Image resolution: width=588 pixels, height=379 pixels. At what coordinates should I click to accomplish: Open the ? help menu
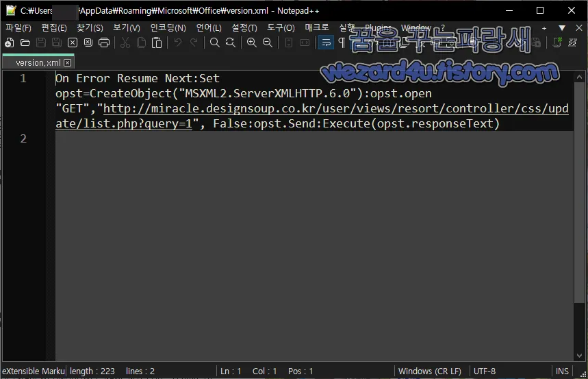point(443,28)
